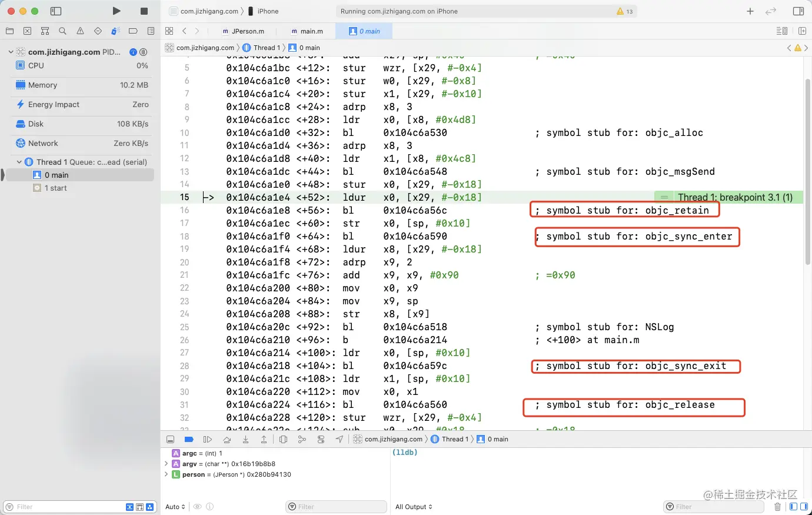
Task: Toggle the inspector panel on the right
Action: point(798,11)
